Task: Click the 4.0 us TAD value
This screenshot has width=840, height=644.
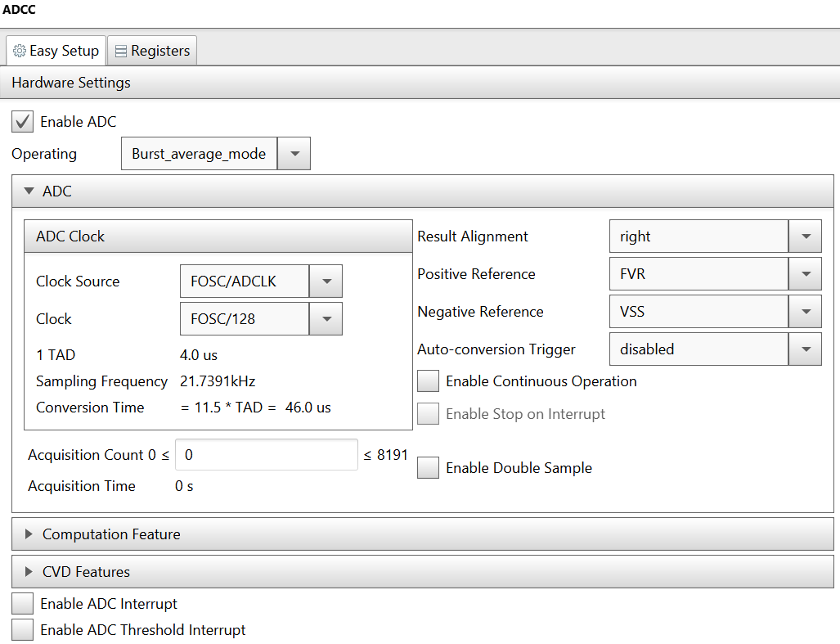Action: click(x=199, y=354)
